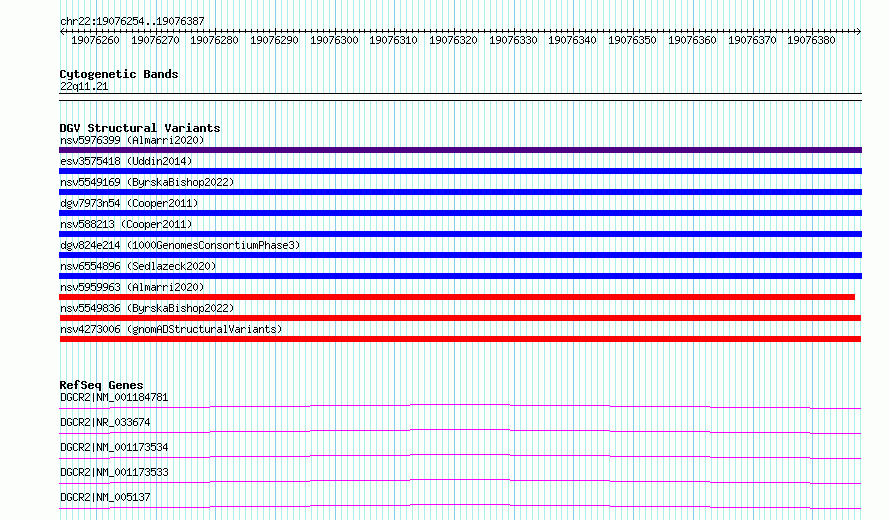The width and height of the screenshot is (890, 520).
Task: Open dgv824e214 (1000GenomesConsortiumPhase3) label
Action: point(180,245)
